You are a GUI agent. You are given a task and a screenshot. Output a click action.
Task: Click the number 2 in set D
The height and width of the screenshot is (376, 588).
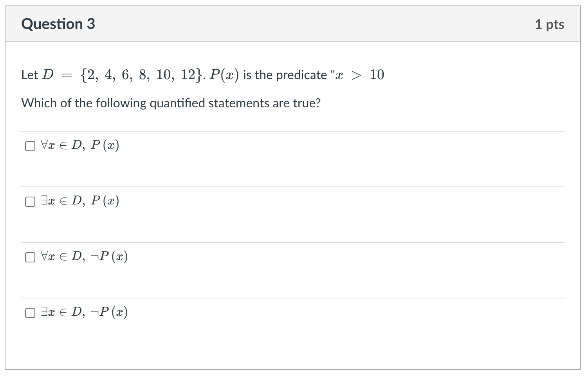(x=91, y=75)
